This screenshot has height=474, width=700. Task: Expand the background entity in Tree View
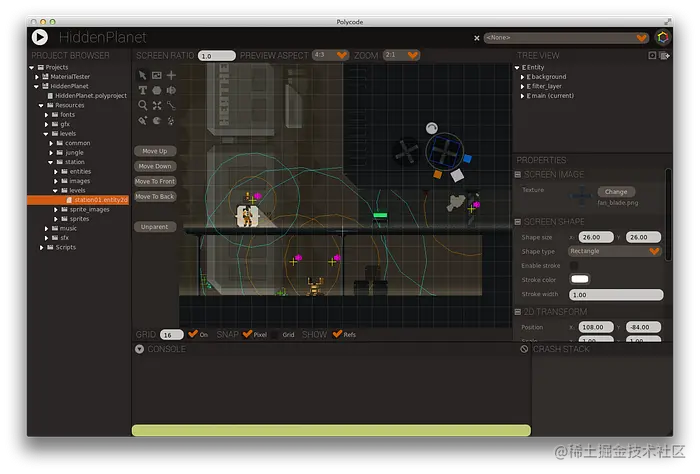tap(522, 77)
